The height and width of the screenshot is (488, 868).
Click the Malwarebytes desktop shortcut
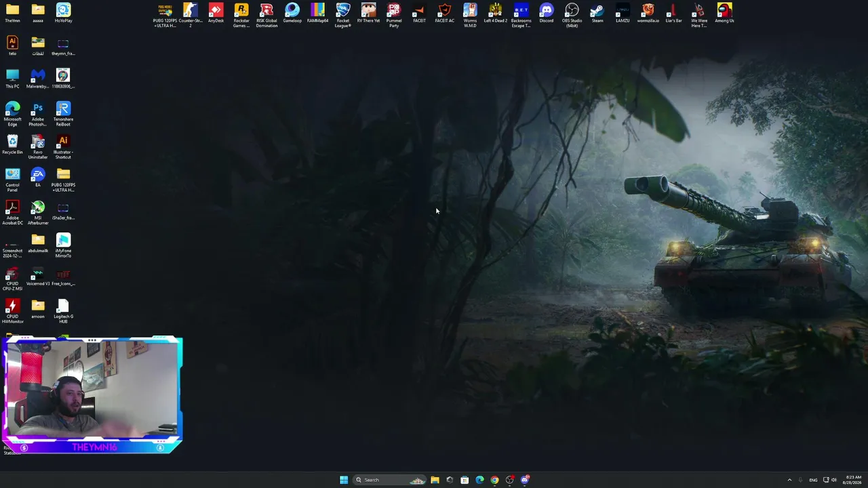coord(38,79)
